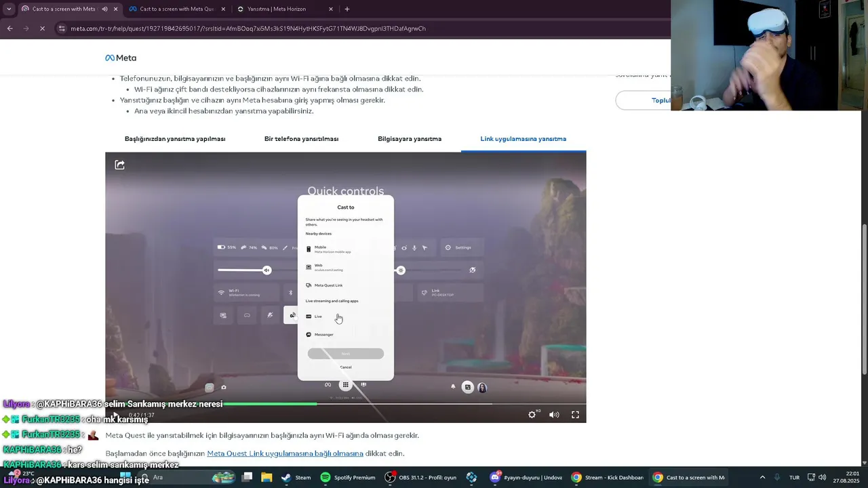This screenshot has width=868, height=488.
Task: Play the tutorial video
Action: click(115, 415)
